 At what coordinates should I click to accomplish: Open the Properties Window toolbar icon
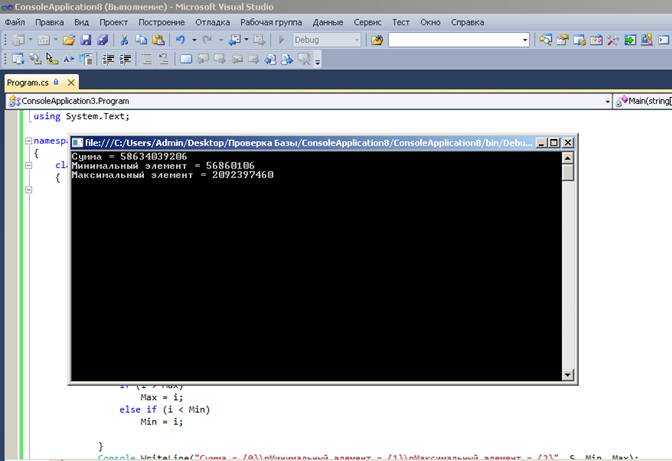[x=562, y=40]
